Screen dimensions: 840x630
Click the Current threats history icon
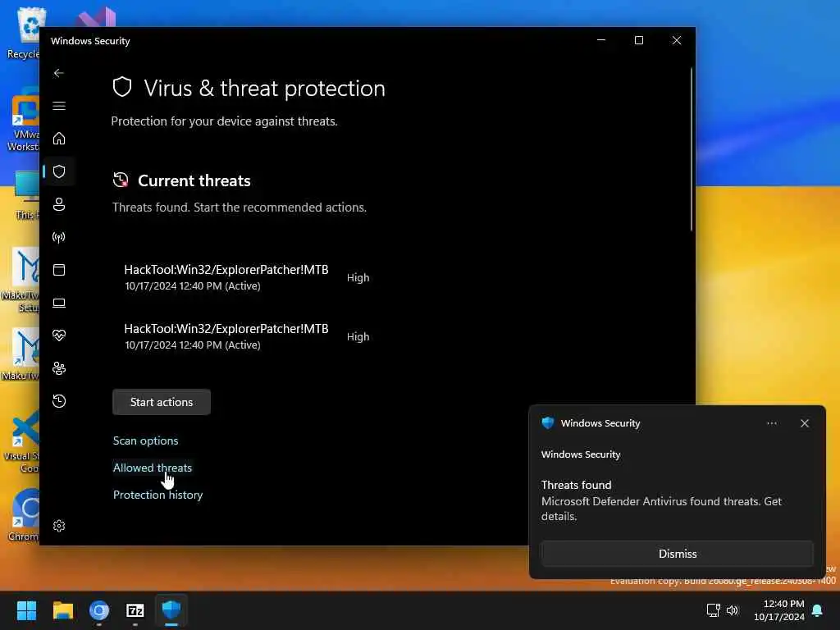point(121,180)
